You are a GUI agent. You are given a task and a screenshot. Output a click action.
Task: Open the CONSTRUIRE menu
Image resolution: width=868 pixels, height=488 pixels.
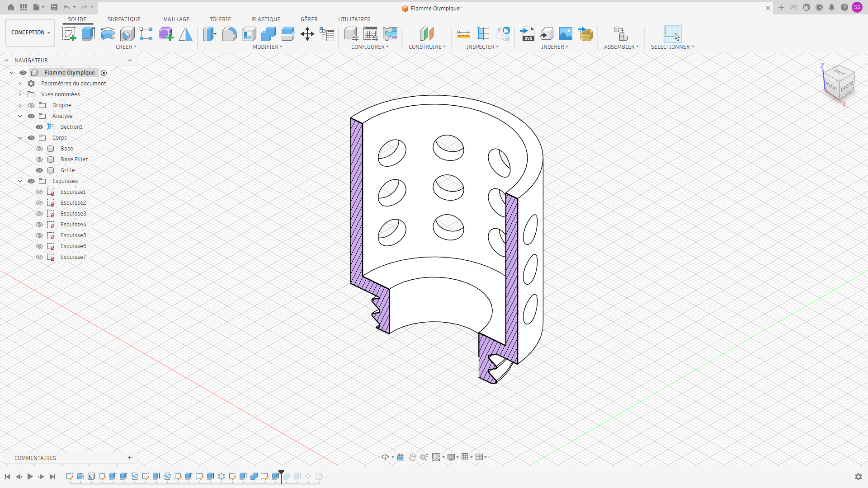pyautogui.click(x=427, y=47)
